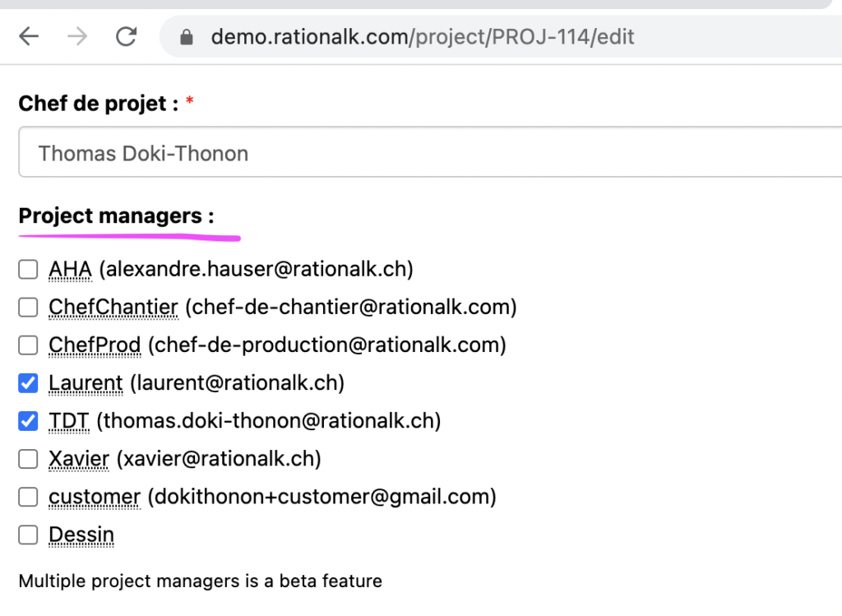The width and height of the screenshot is (842, 616).
Task: Go back using the browser back arrow
Action: pos(30,37)
